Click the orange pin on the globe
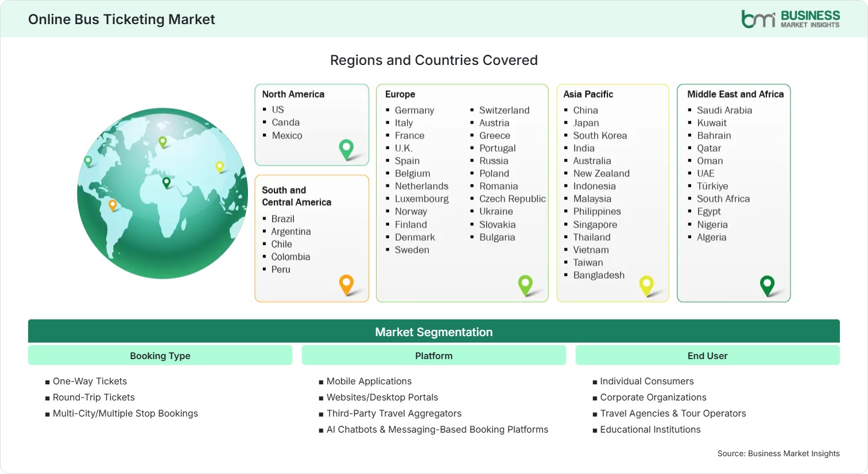Viewport: 868px width, 474px height. click(113, 205)
